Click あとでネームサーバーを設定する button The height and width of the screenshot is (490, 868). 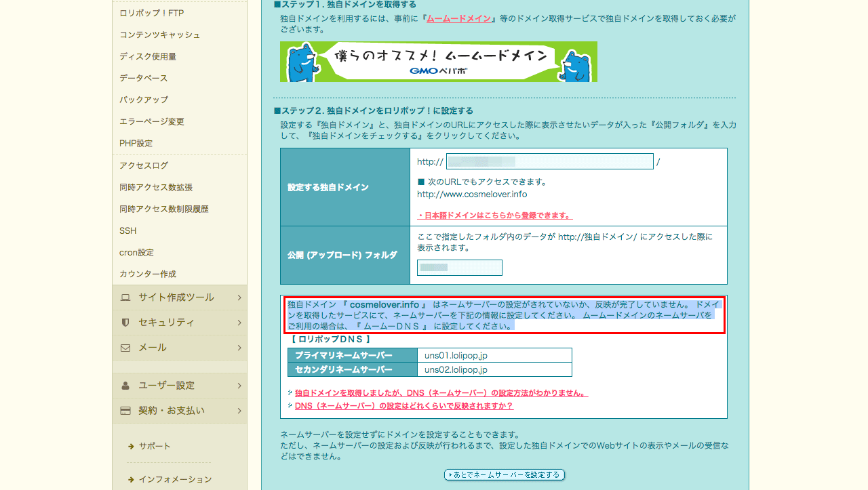[505, 475]
